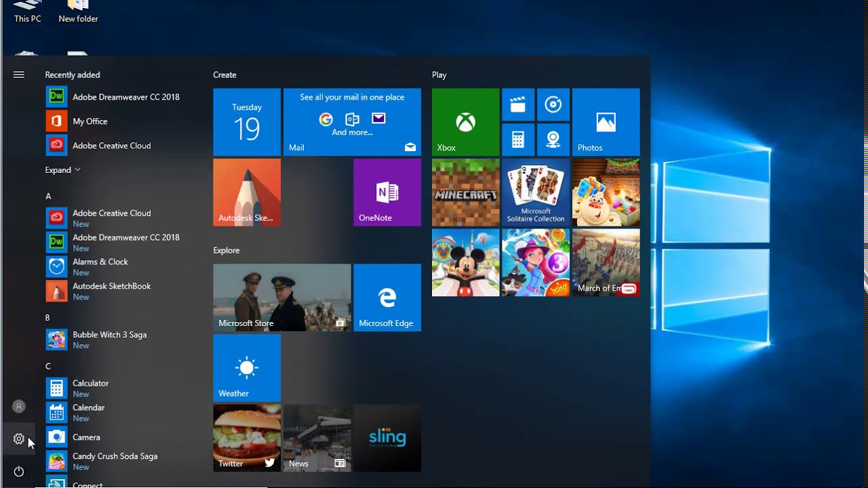This screenshot has height=488, width=868.
Task: Click the Recently added heading
Action: click(73, 75)
